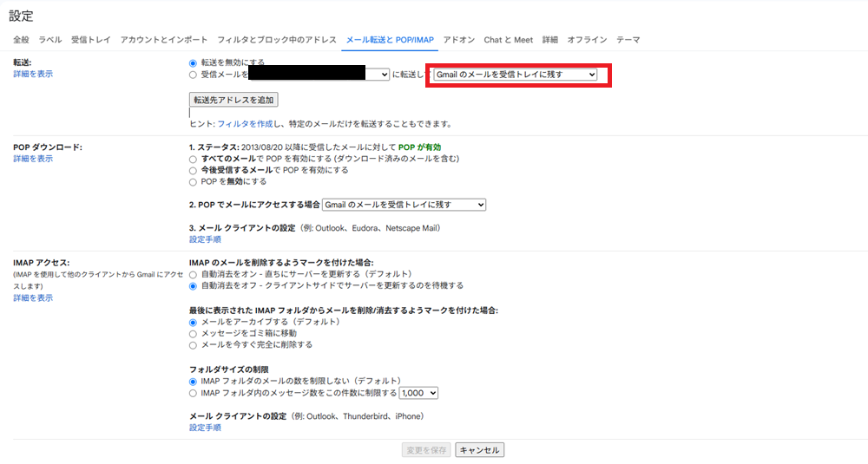Select the 転送を無効にする radio button
The height and width of the screenshot is (464, 868).
click(x=193, y=63)
